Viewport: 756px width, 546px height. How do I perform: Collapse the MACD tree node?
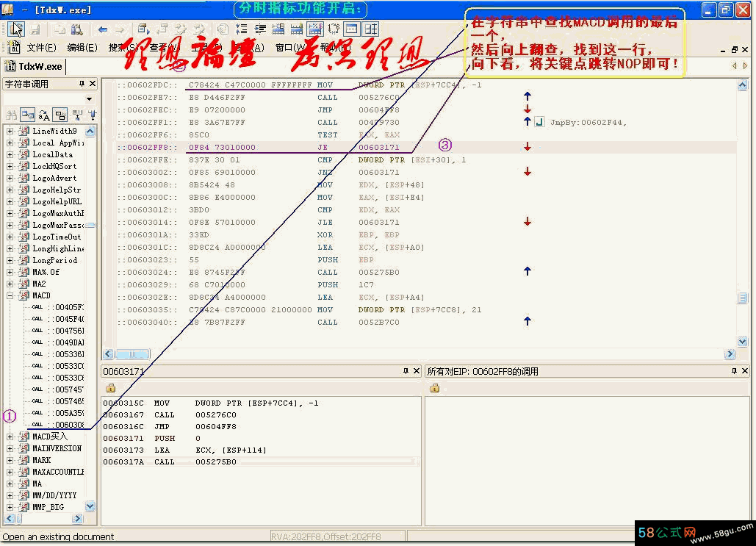point(10,295)
